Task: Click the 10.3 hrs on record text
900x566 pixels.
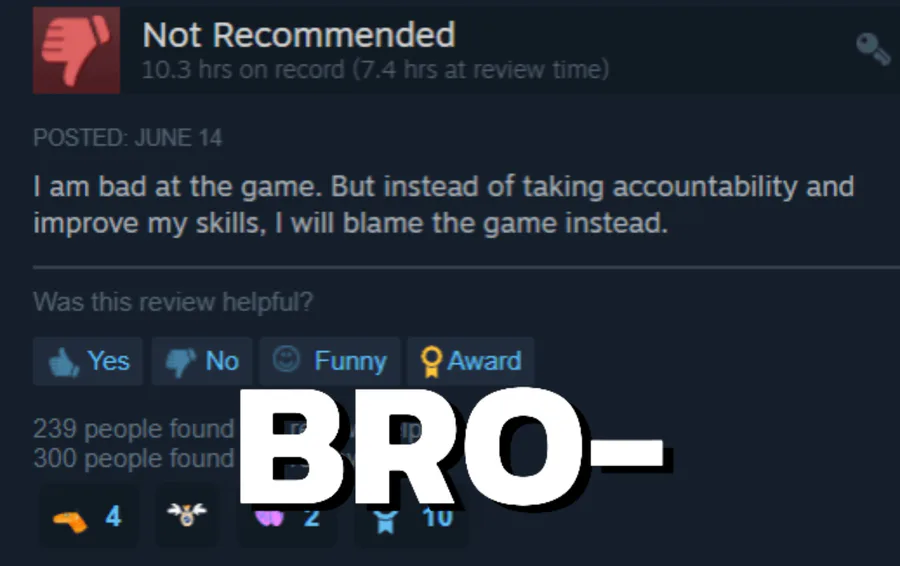Action: tap(243, 70)
